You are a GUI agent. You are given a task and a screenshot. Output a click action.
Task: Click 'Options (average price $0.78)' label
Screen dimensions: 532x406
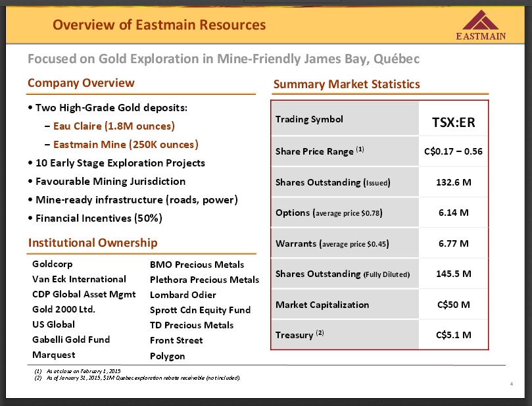point(329,213)
